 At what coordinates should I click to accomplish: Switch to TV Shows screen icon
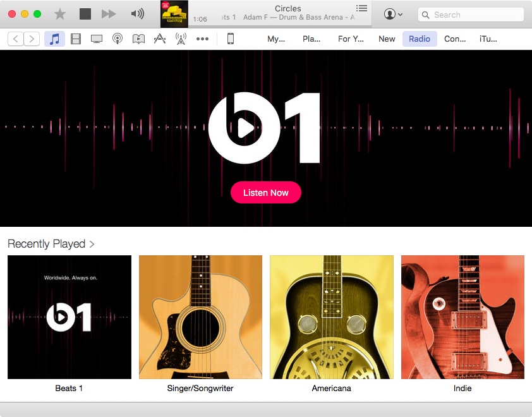(x=97, y=39)
